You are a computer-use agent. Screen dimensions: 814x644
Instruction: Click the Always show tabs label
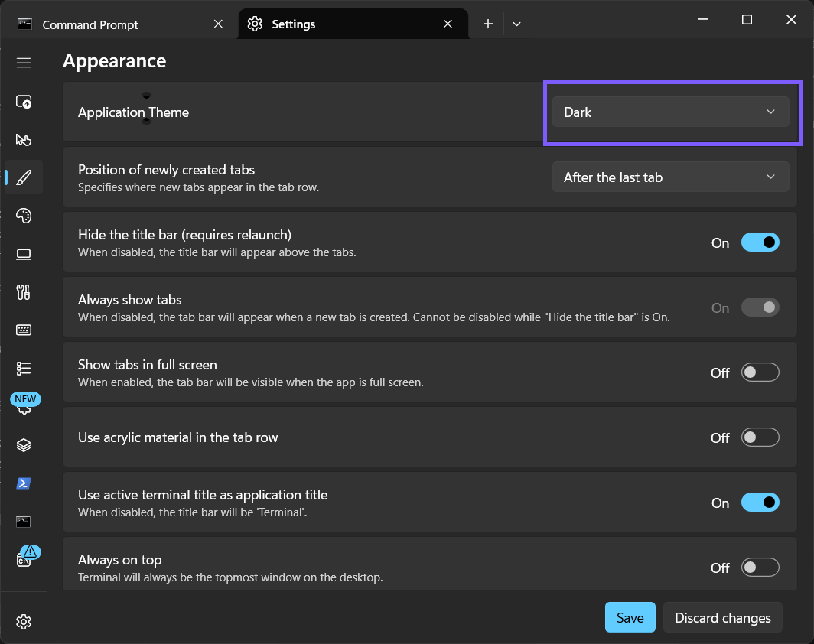[130, 299]
